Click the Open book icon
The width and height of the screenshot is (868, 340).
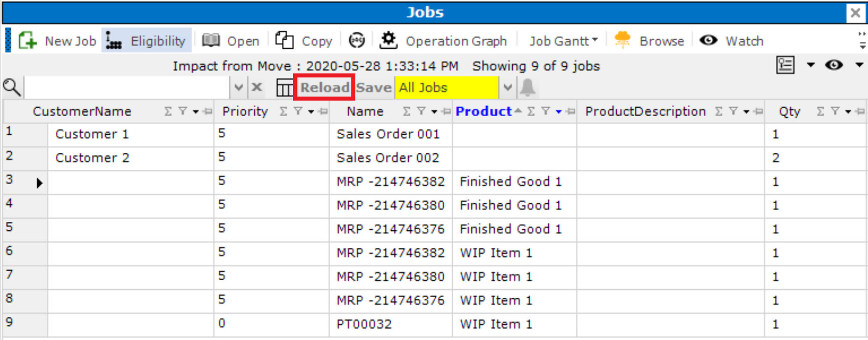[211, 40]
